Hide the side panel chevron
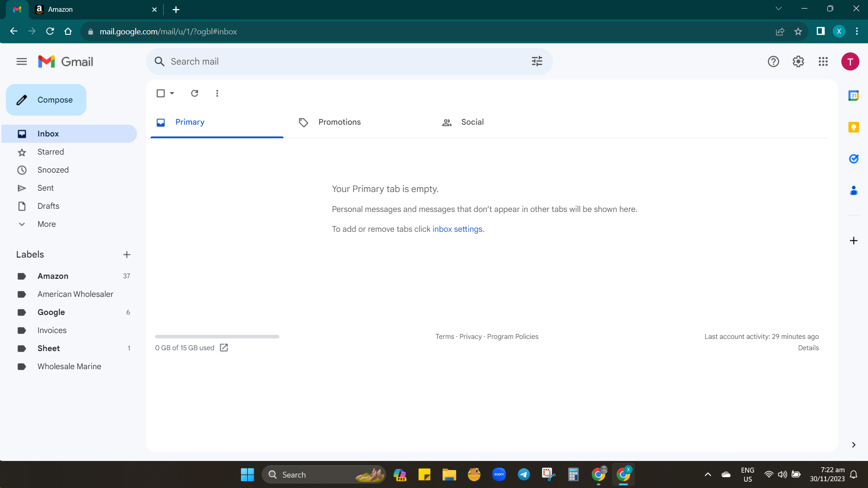 [x=854, y=445]
